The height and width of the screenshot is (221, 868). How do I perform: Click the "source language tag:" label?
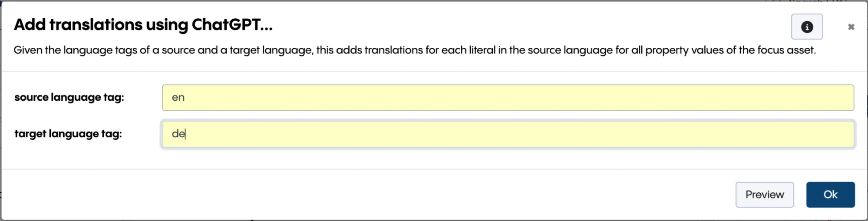tap(69, 97)
